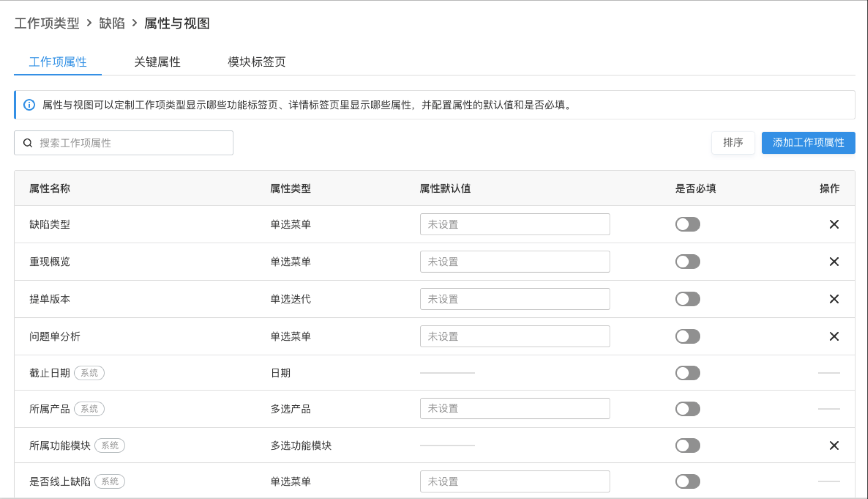The height and width of the screenshot is (499, 868).
Task: Click X icon for 提单版本 row
Action: pos(834,299)
